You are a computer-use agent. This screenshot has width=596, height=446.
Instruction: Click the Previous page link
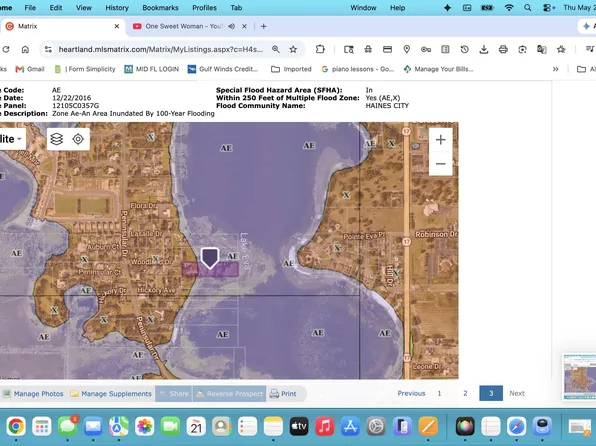coord(411,394)
